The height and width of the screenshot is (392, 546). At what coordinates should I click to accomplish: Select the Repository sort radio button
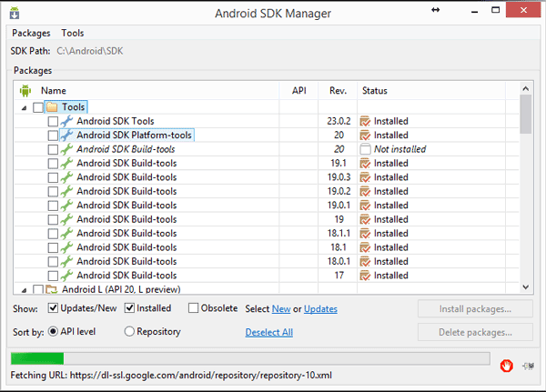(129, 331)
